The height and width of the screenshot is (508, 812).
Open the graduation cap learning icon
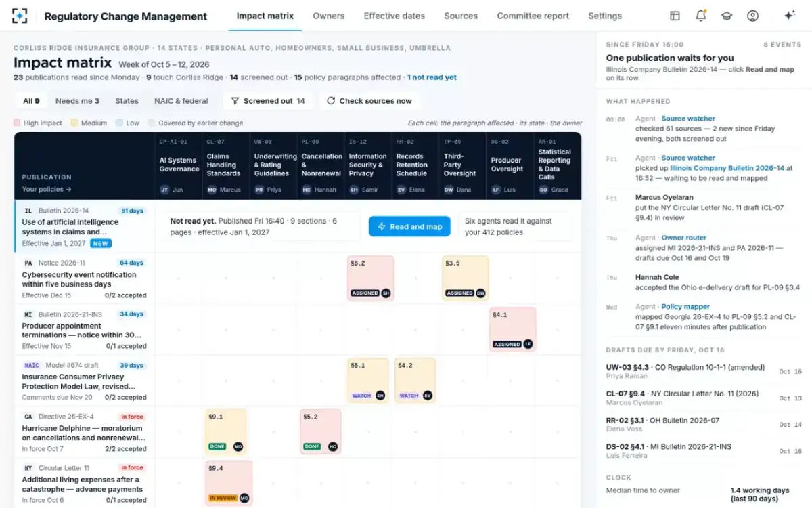[727, 16]
